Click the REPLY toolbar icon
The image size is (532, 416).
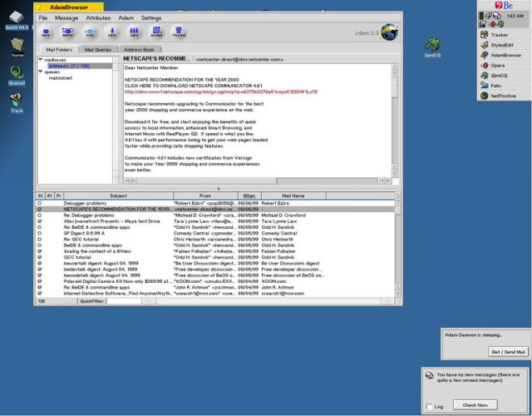point(67,32)
